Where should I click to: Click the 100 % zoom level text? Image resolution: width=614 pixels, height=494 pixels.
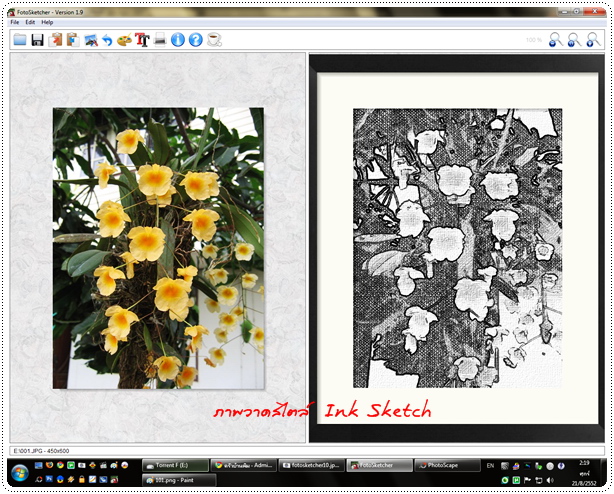pos(534,40)
